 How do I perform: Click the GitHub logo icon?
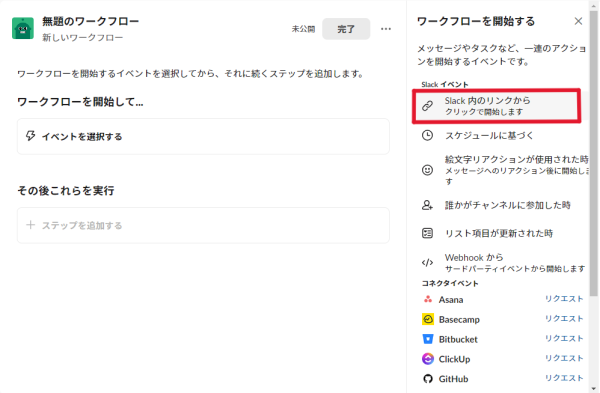(x=428, y=379)
